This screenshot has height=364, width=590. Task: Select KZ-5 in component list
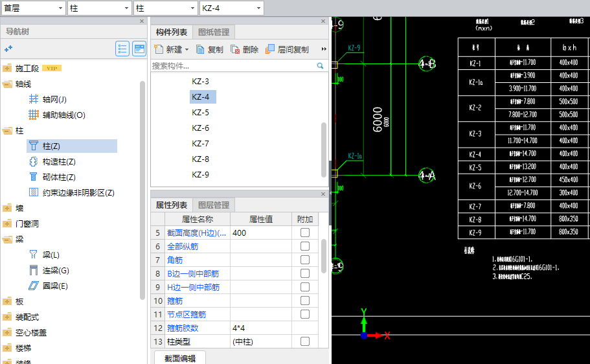coord(200,113)
